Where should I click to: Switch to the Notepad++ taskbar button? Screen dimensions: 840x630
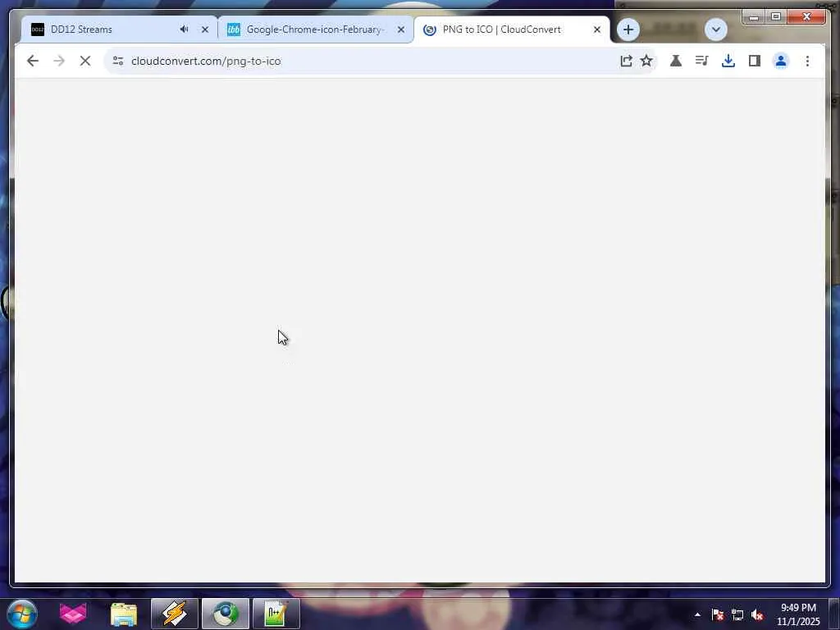(276, 614)
